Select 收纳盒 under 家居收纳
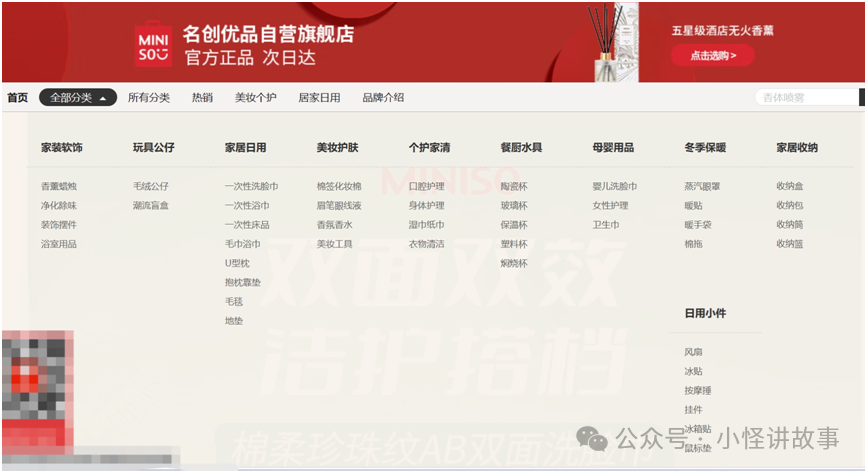This screenshot has height=473, width=867. click(x=790, y=186)
